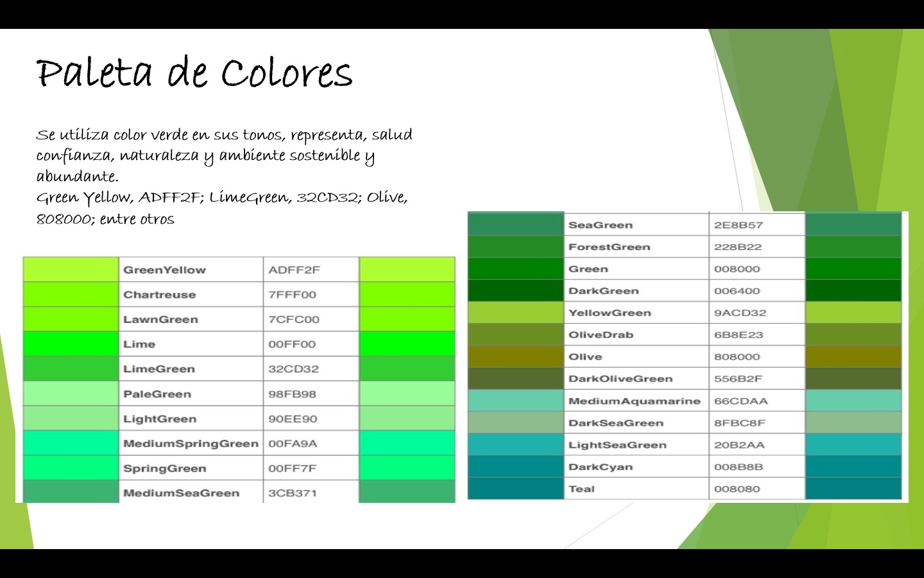Screen dimensions: 924x578
Task: Click the '7CFC00' hex code cell
Action: click(x=311, y=319)
